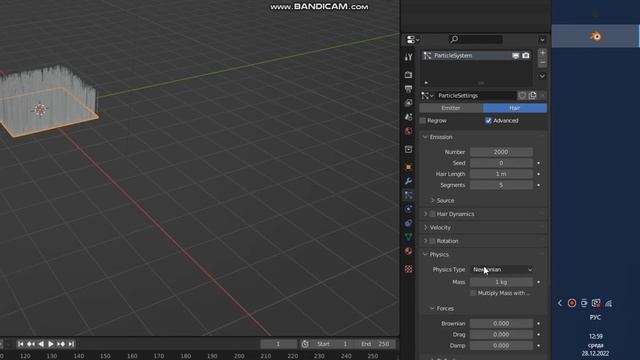Image resolution: width=640 pixels, height=360 pixels.
Task: Uncheck the Advanced checkbox
Action: 488,120
